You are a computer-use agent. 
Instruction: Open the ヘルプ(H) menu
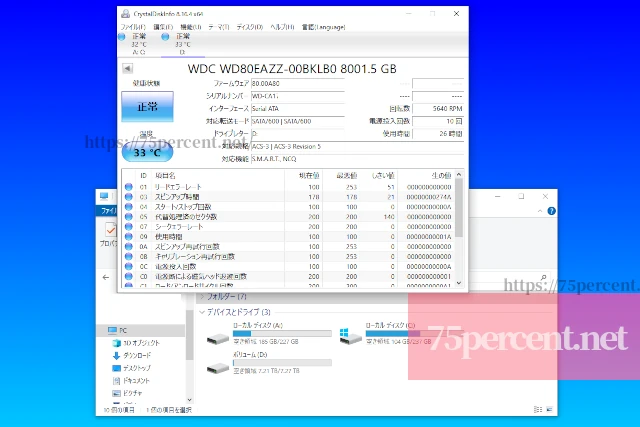pyautogui.click(x=282, y=27)
